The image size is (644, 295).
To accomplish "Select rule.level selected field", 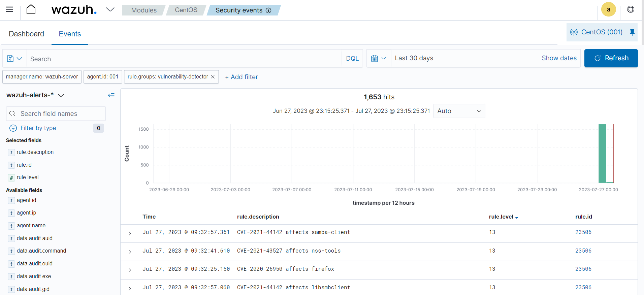I will point(28,177).
